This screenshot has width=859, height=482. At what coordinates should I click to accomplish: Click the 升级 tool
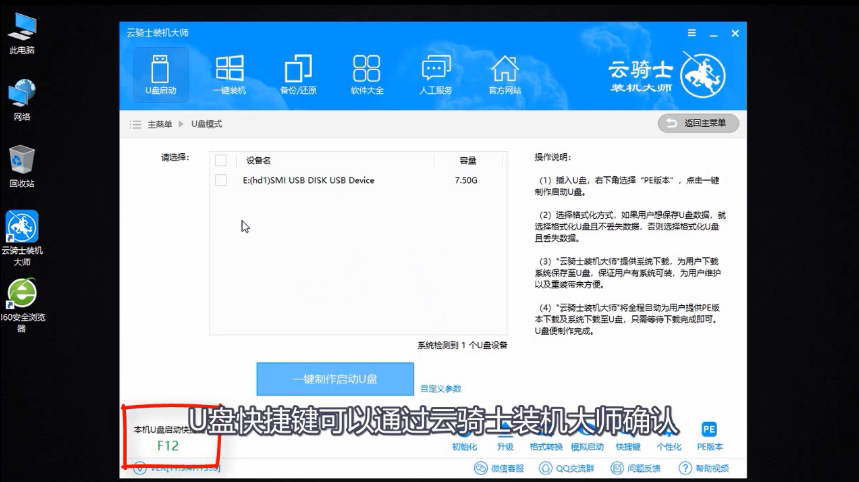(505, 437)
